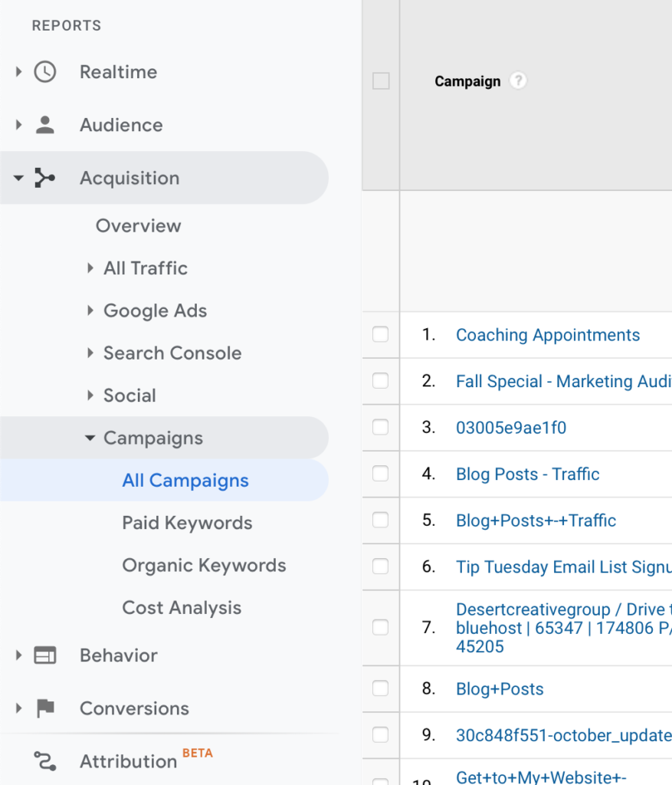Open the Paid Keywords report
Viewport: 672px width, 785px height.
[x=187, y=523]
